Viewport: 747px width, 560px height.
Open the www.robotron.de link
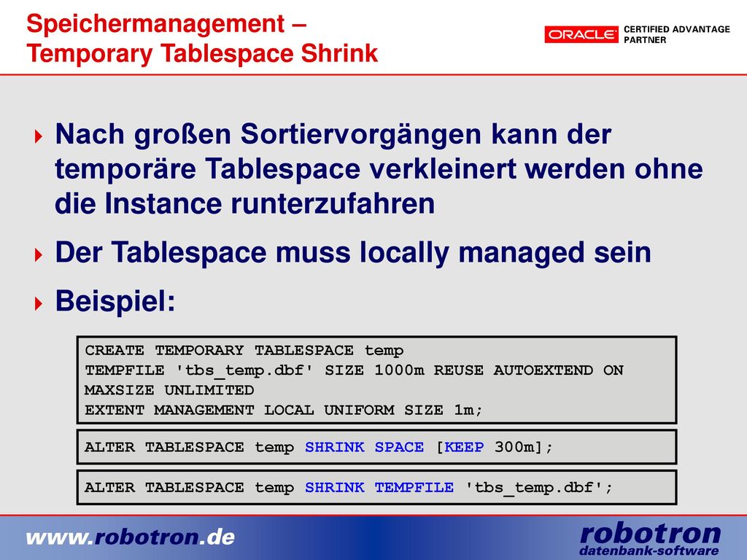131,537
